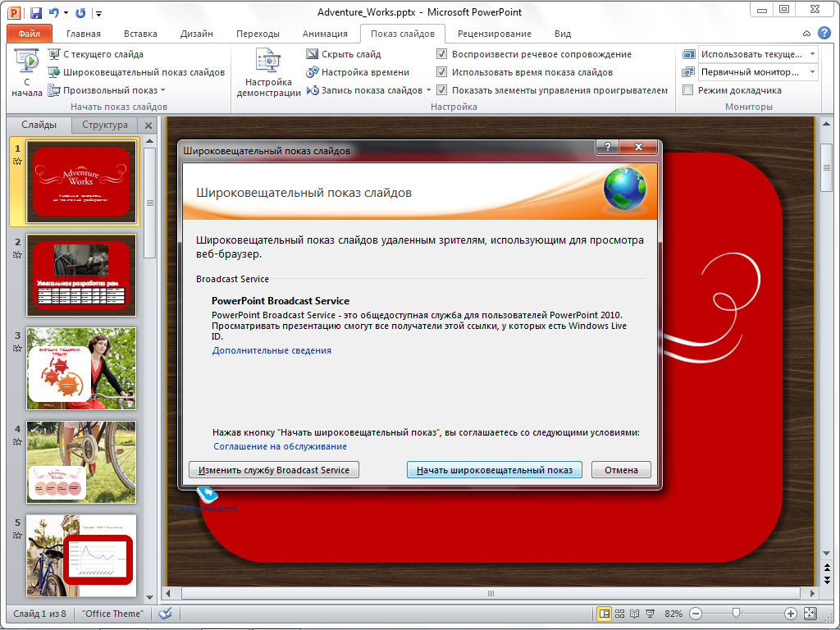
Task: Click the '82%' zoom level
Action: point(673,614)
